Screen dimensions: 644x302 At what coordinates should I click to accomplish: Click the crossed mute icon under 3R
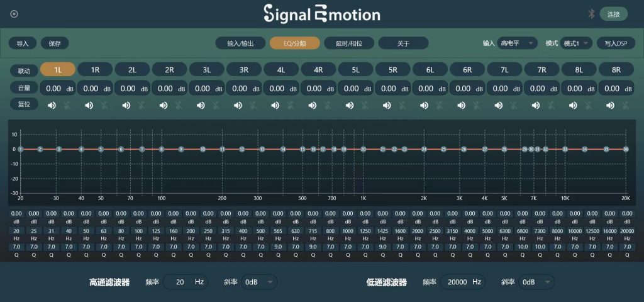pyautogui.click(x=253, y=106)
